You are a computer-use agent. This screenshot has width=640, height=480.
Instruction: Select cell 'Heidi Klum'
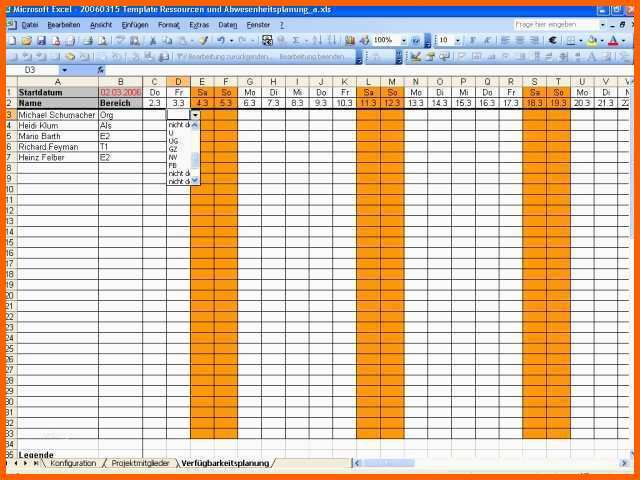pyautogui.click(x=58, y=126)
